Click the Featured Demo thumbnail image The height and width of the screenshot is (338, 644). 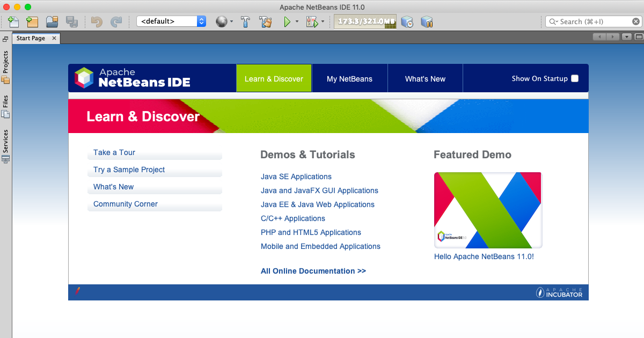[488, 210]
